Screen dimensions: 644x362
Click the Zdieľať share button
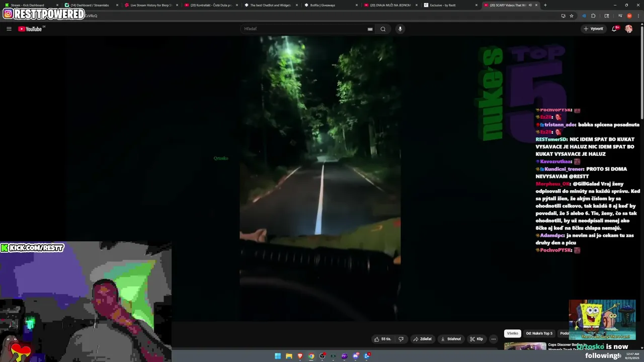(423, 339)
